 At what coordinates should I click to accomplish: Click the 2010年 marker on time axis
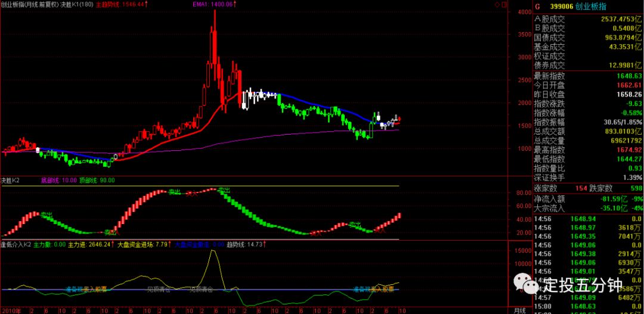[11, 310]
